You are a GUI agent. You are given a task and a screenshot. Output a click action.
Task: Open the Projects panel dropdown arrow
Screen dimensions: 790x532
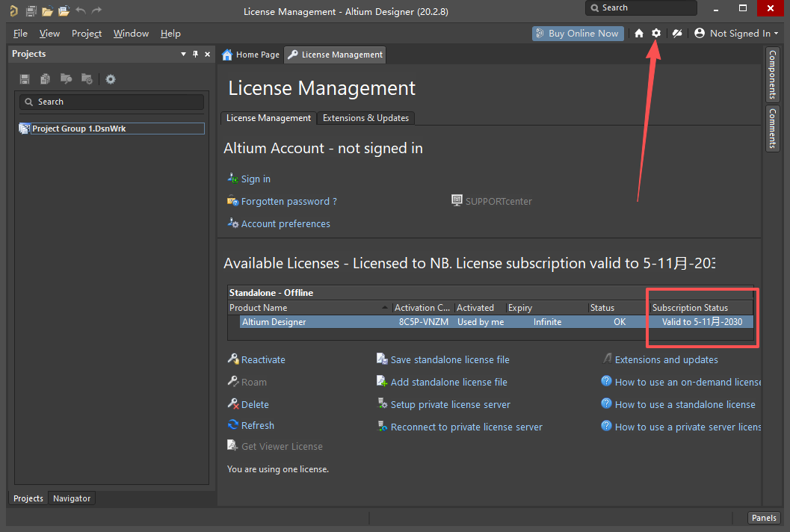[184, 54]
